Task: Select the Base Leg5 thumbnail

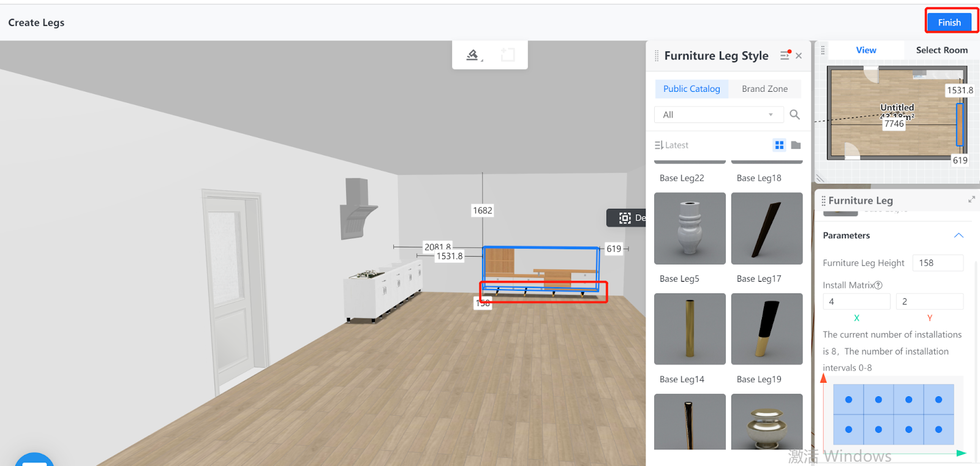Action: point(690,228)
